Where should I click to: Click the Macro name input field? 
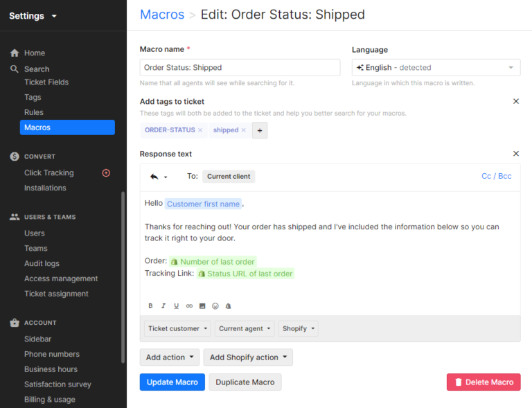[x=240, y=67]
